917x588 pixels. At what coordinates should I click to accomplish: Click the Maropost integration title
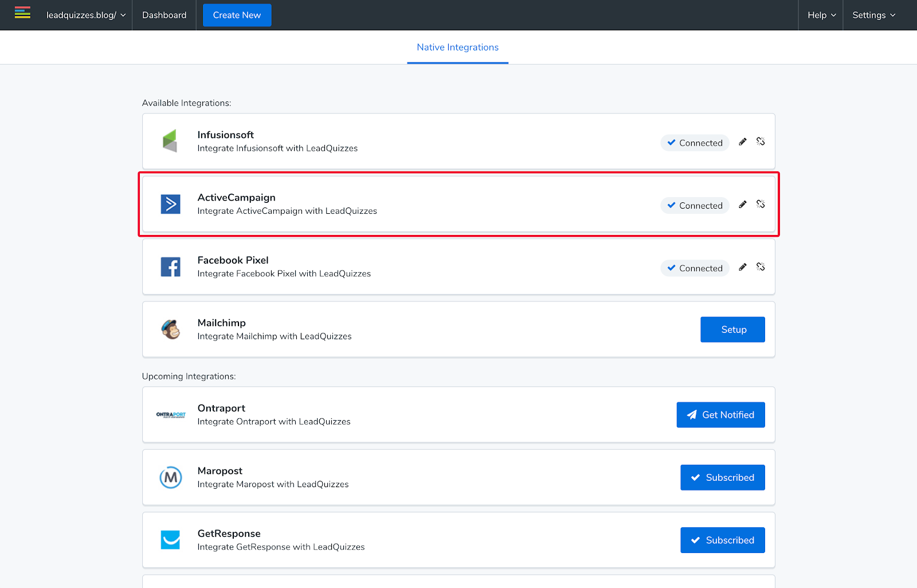(x=220, y=471)
